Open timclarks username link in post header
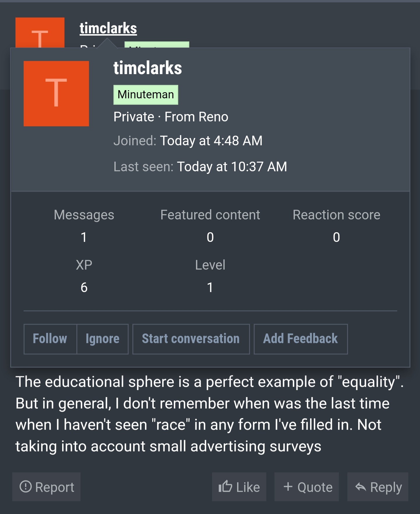This screenshot has width=420, height=514. 108,28
